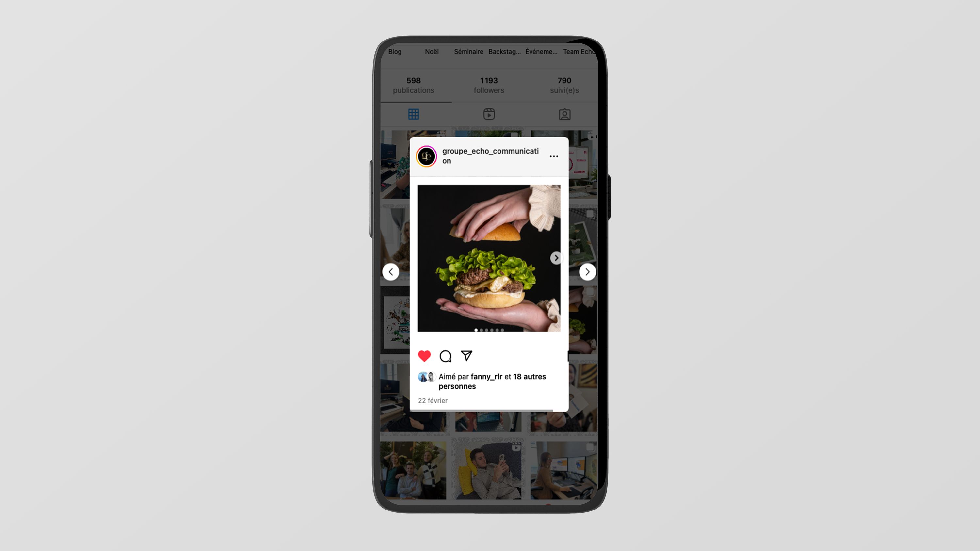Expand the Team Echo tab

(579, 51)
